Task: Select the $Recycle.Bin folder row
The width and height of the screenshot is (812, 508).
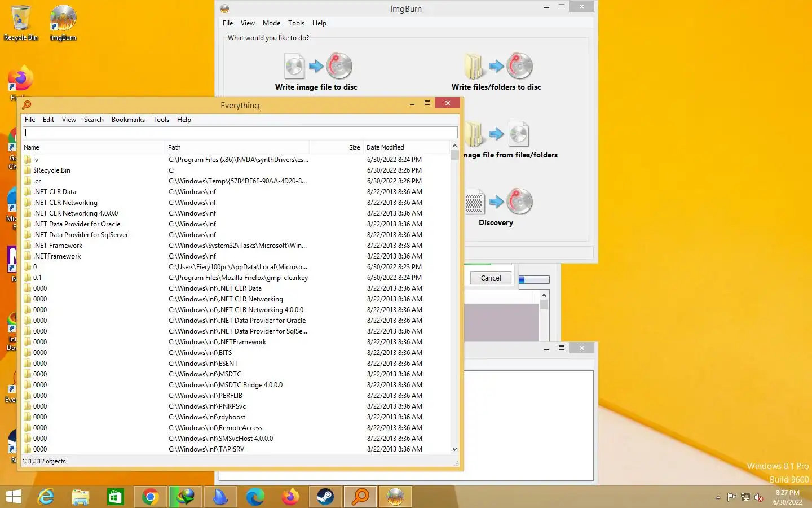Action: pos(236,170)
